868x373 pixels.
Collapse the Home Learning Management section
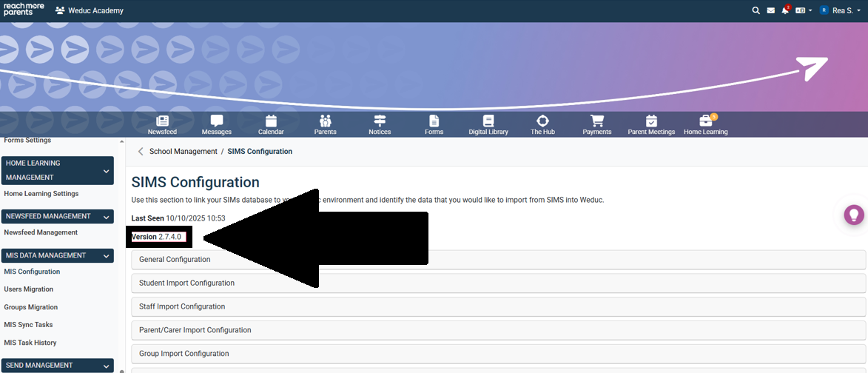(x=106, y=171)
